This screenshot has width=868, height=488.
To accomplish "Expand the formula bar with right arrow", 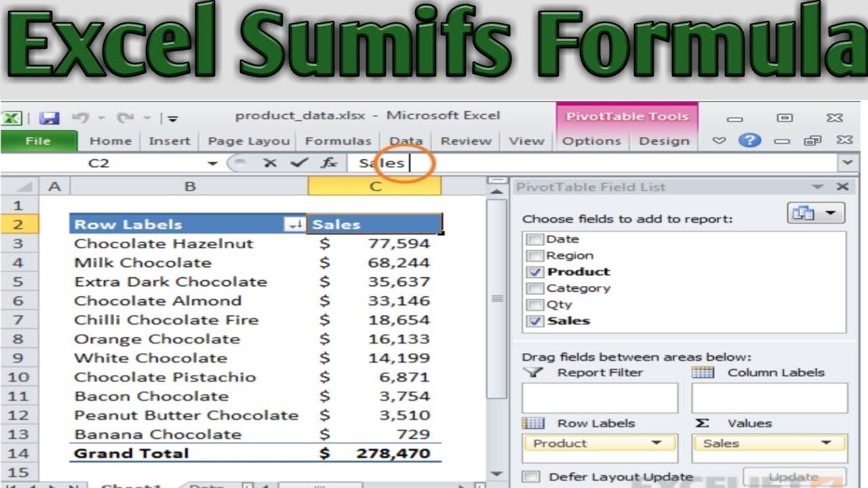I will 846,163.
